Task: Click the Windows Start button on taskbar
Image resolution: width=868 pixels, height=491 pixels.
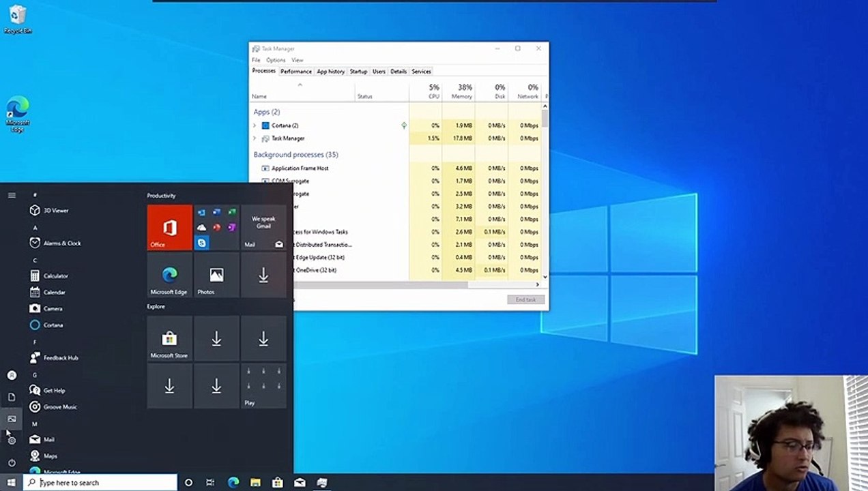Action: click(x=11, y=483)
